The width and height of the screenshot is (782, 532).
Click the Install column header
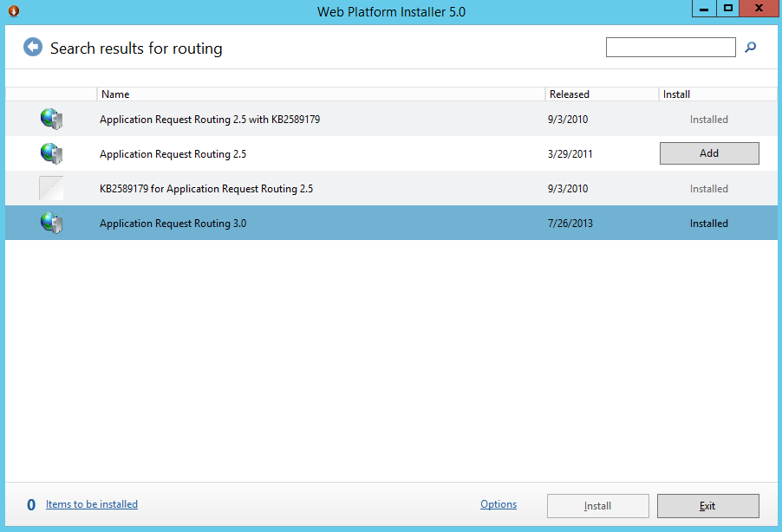click(718, 94)
